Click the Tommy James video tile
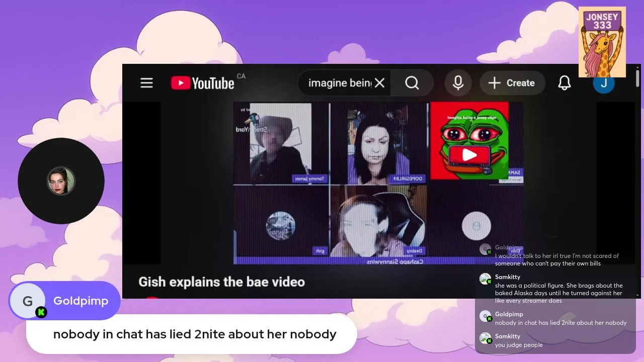Screen dimensions: 644x362 (x=281, y=143)
